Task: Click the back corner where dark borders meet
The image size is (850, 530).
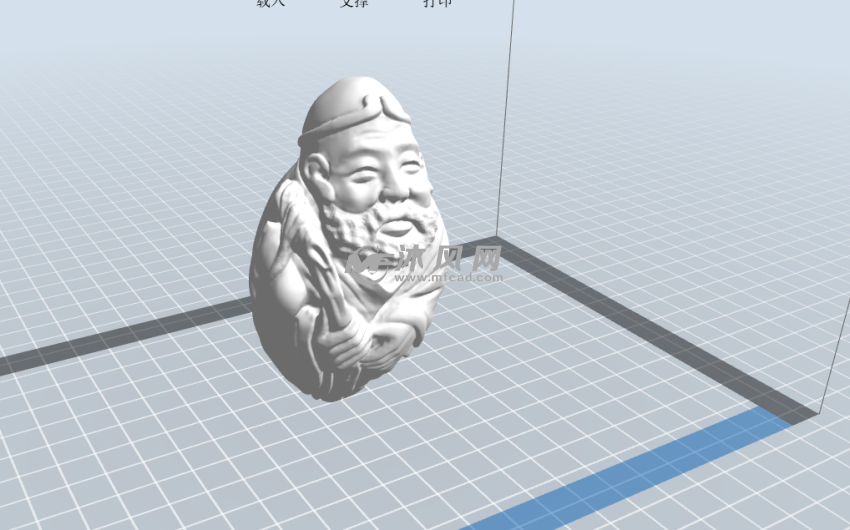Action: coord(498,245)
